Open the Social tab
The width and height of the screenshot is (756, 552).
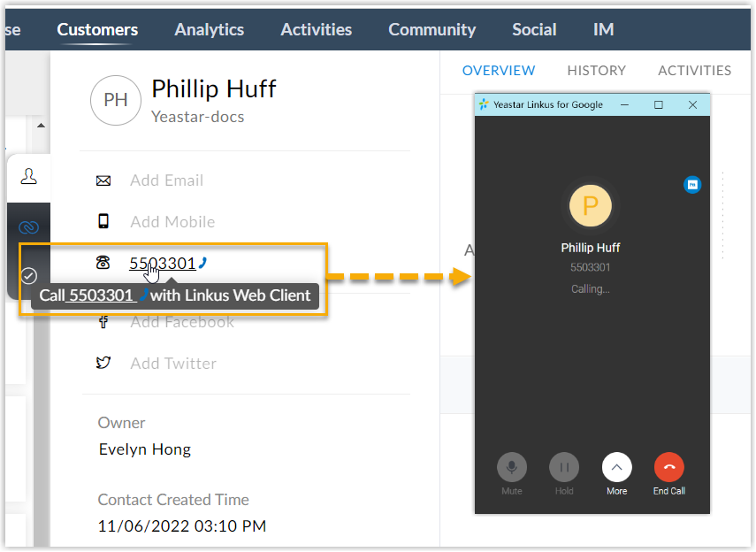[x=534, y=29]
